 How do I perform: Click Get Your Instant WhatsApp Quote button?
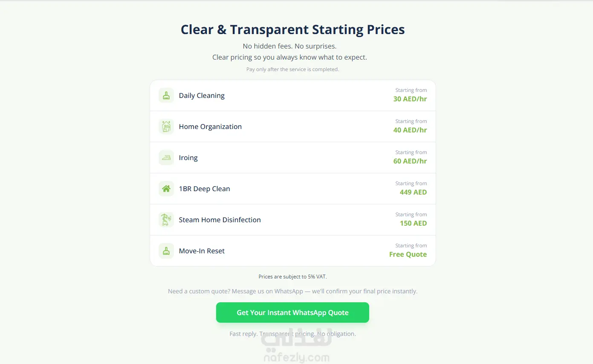tap(292, 312)
